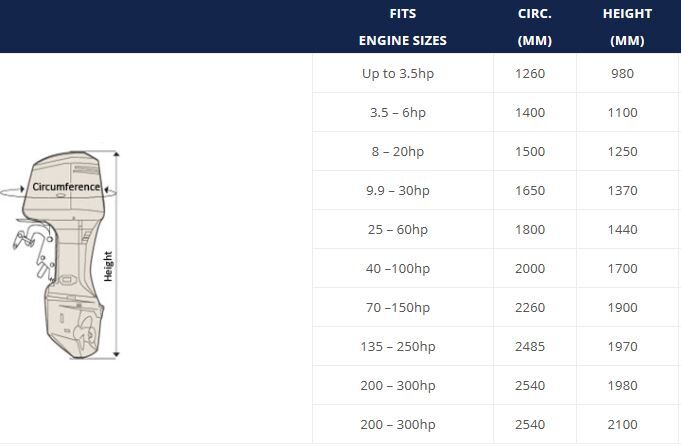Click the Circumference label on the diagram

click(66, 187)
